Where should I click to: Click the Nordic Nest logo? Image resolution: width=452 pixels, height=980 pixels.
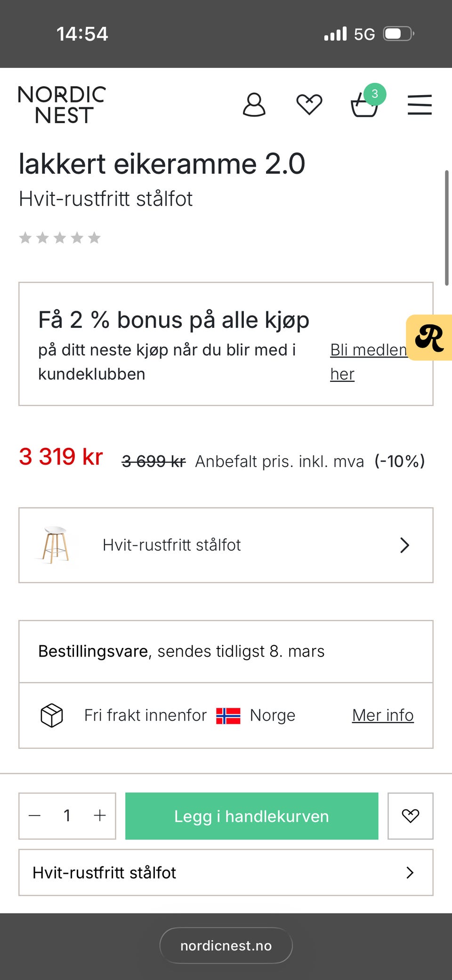pyautogui.click(x=62, y=105)
